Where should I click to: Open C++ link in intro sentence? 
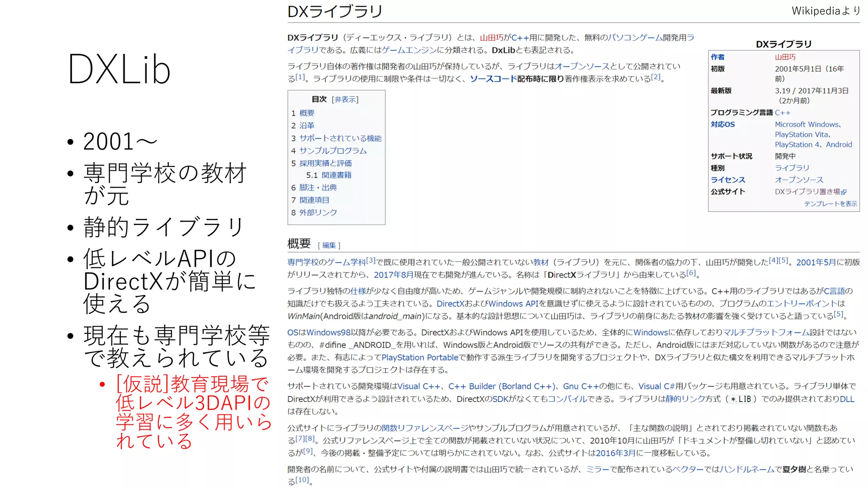520,38
